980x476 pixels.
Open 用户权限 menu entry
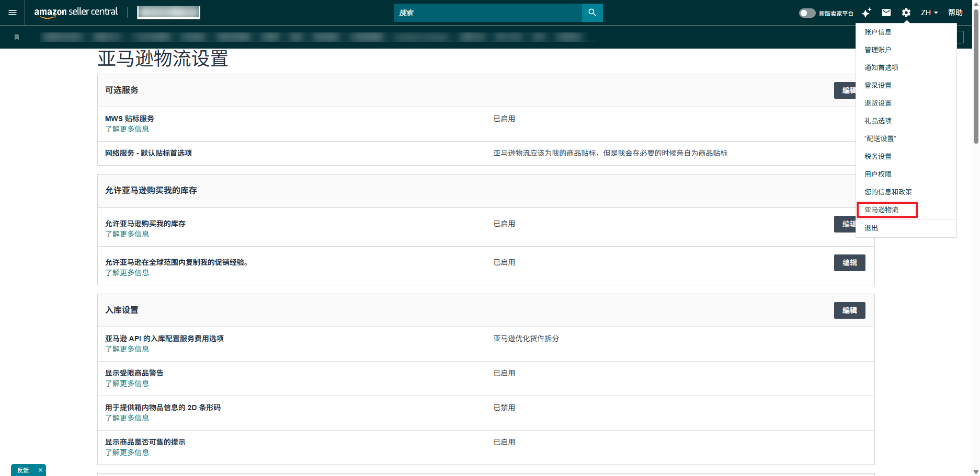point(878,174)
